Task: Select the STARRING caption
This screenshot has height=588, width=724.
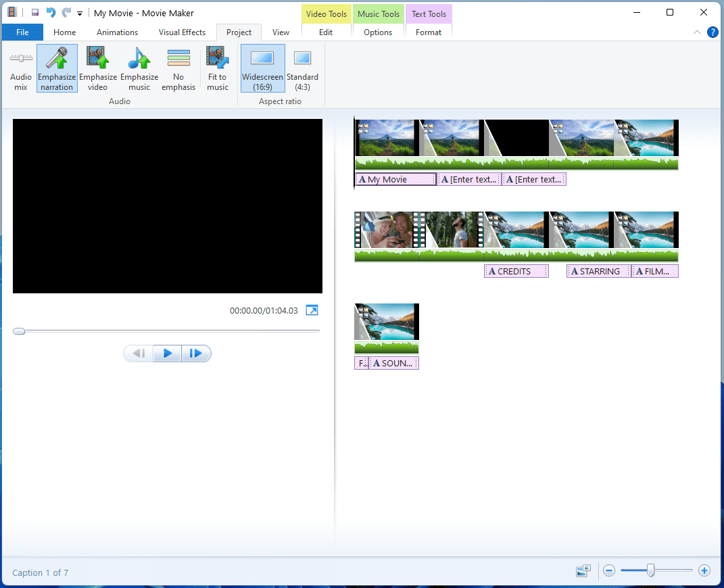Action: [x=598, y=271]
